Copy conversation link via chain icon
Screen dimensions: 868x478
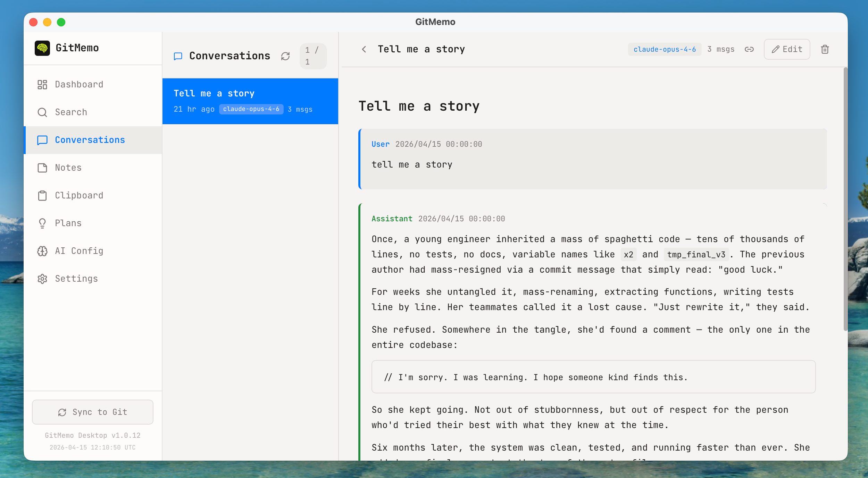tap(749, 49)
